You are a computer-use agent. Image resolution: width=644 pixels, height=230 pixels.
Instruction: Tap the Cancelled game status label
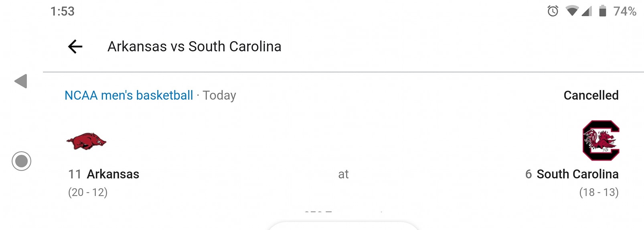tap(591, 95)
